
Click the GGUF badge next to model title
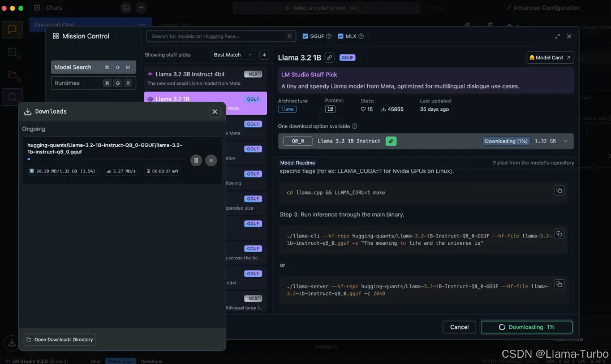(x=347, y=58)
